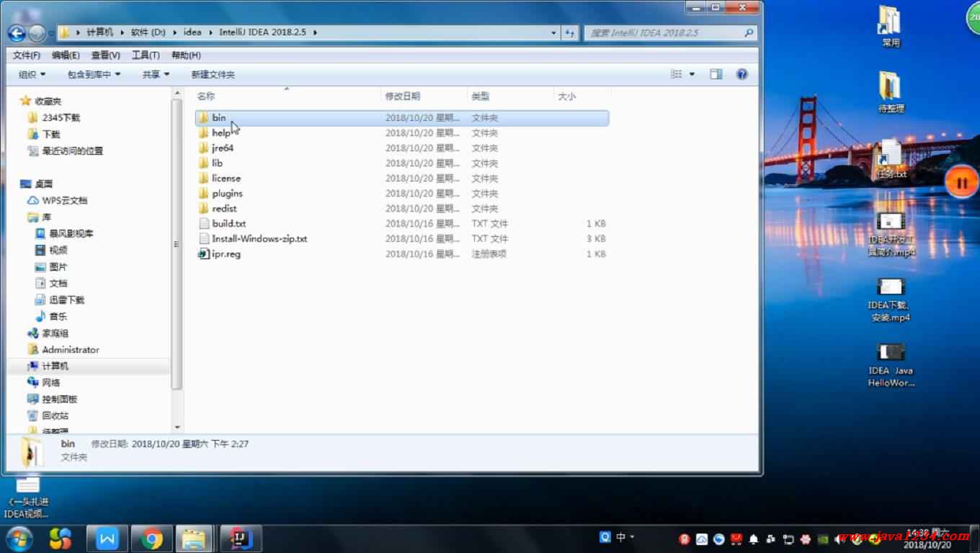This screenshot has width=980, height=553.
Task: Sort by the 名称 column header
Action: pos(287,96)
